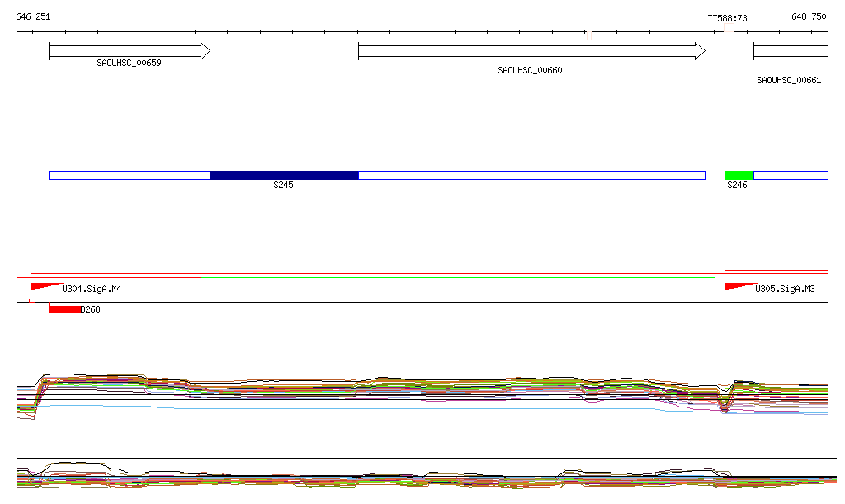Select the green S246 segment

(739, 175)
